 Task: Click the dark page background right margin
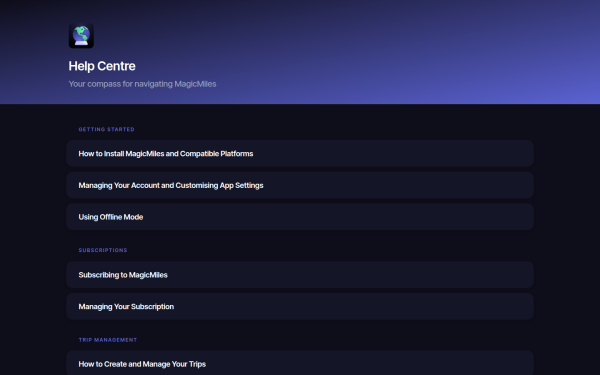pos(567,237)
